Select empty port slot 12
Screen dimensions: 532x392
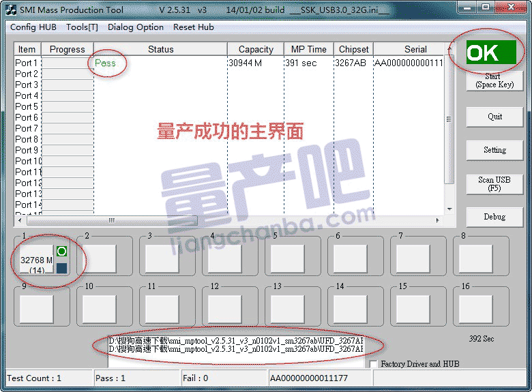tap(225, 310)
